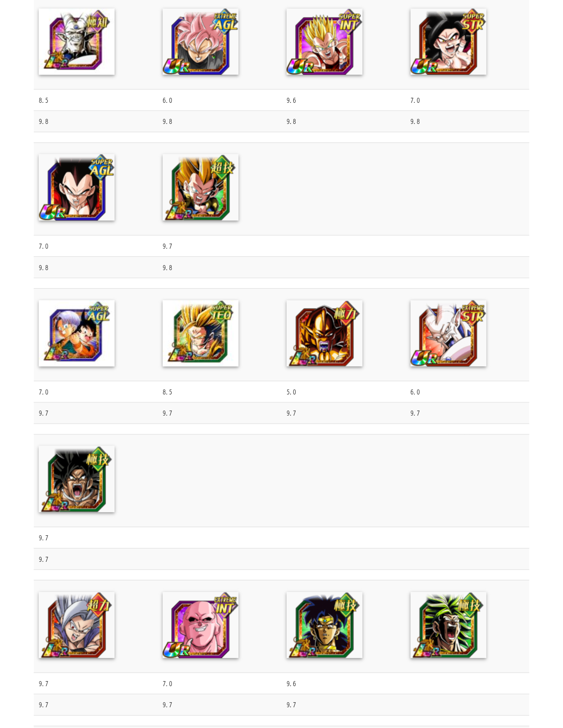Click the 8.5 rating under Dr. Wheelo card

point(43,100)
